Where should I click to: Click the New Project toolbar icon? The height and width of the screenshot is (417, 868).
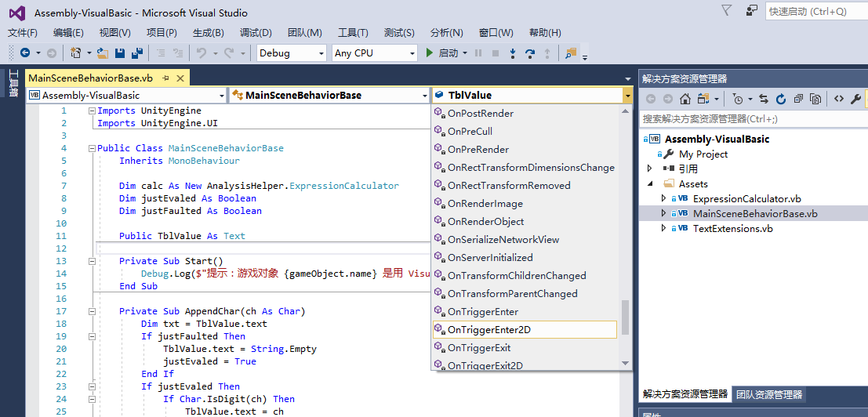pos(75,53)
